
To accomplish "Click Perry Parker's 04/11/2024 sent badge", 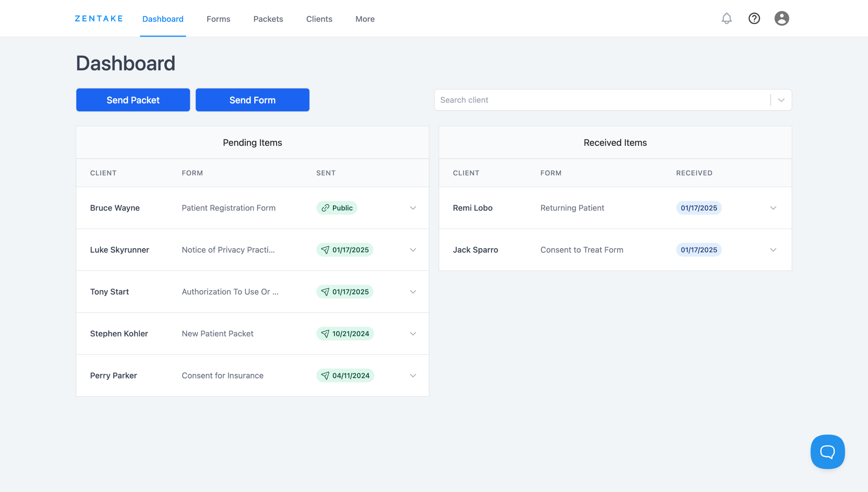I will pyautogui.click(x=345, y=375).
